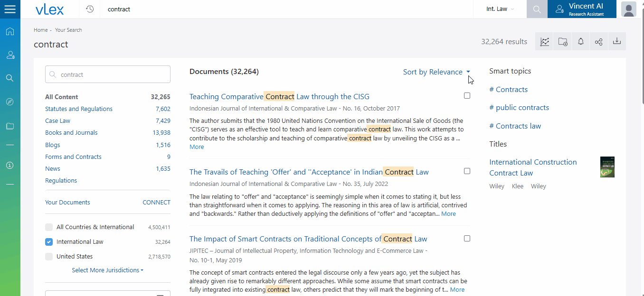Open Teaching Comparative Contract Law article
Image resolution: width=644 pixels, height=296 pixels.
click(279, 97)
